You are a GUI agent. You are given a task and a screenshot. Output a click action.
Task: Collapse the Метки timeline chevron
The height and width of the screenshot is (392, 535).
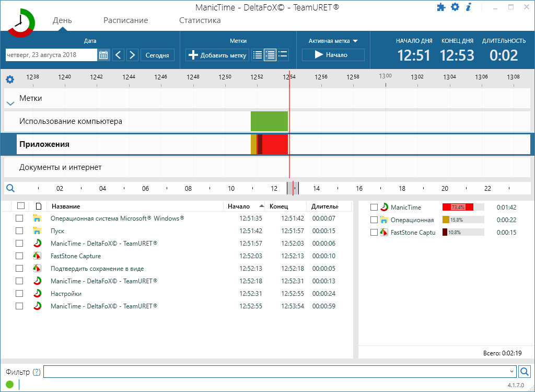10,103
